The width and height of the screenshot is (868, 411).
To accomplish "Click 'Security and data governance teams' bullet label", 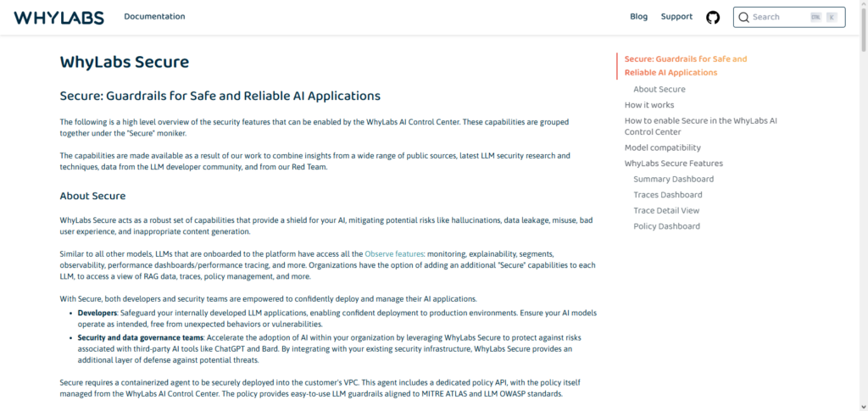I will [141, 337].
